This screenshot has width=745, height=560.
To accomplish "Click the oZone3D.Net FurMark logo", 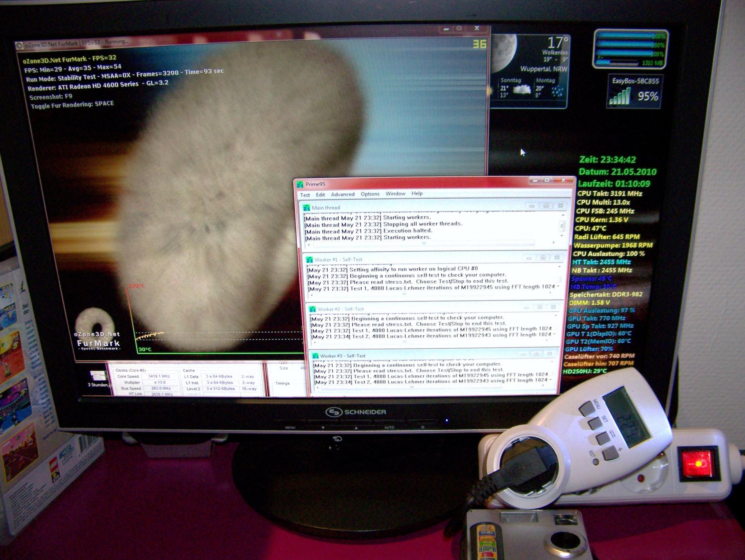I will coord(98,330).
